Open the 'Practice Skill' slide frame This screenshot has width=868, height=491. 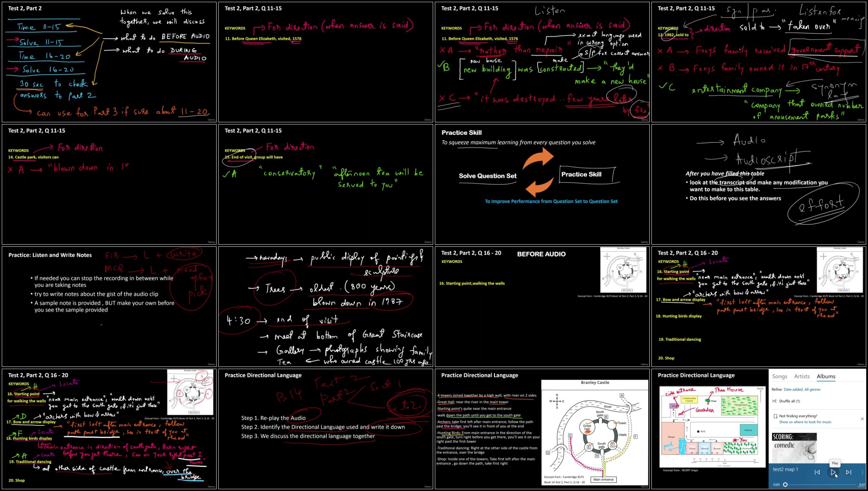[542, 184]
